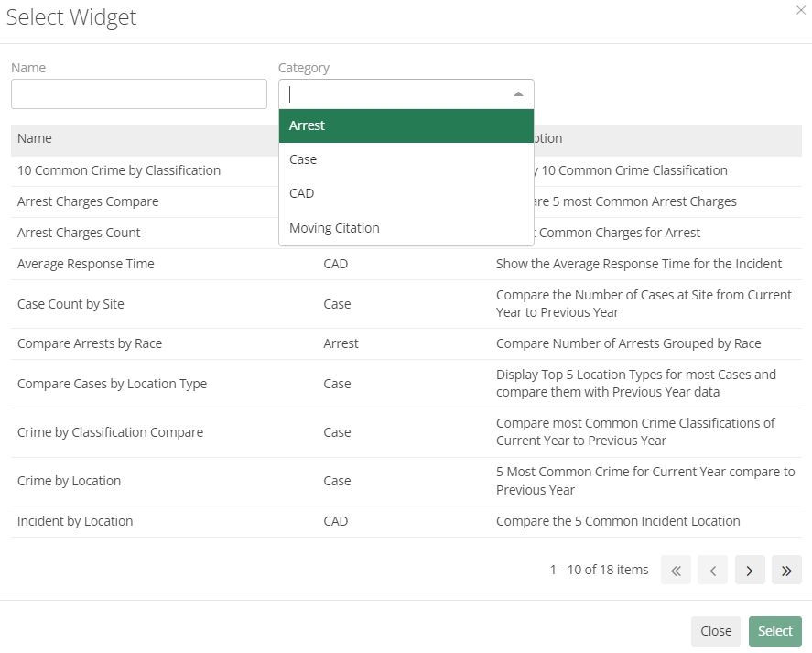The image size is (812, 653).
Task: Click the Close button
Action: [715, 631]
